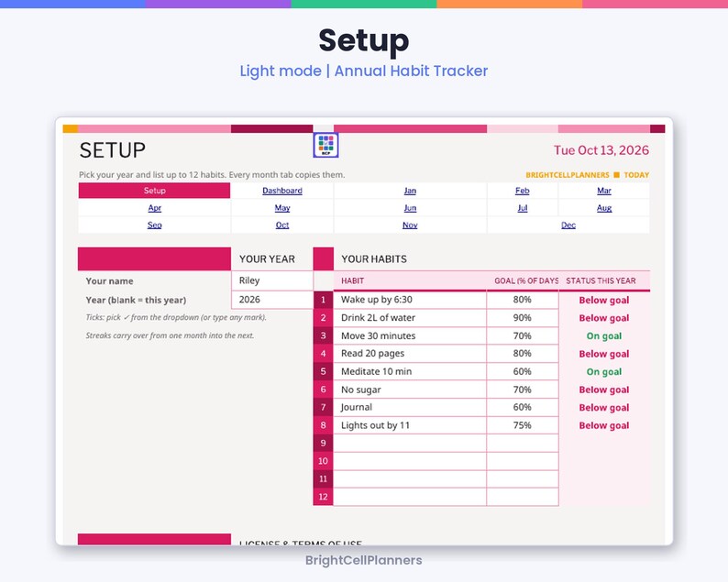The image size is (728, 582).
Task: Navigate to the Nov tab
Action: coord(410,225)
